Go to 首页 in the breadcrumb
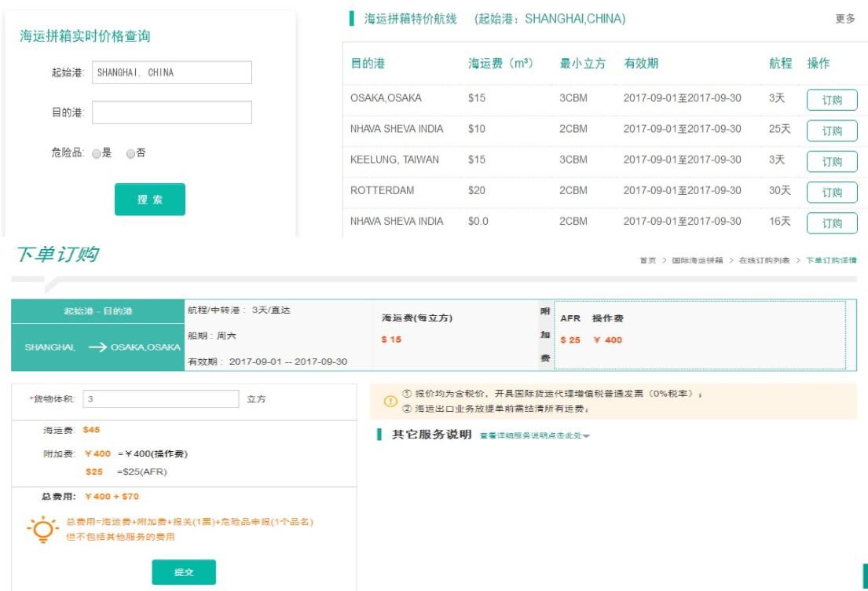Screen dimensions: 868x591 point(648,260)
